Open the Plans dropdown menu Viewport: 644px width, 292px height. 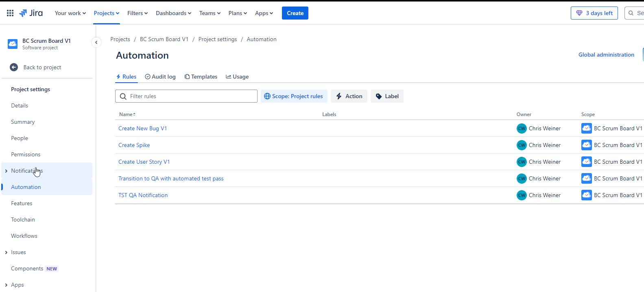[238, 13]
